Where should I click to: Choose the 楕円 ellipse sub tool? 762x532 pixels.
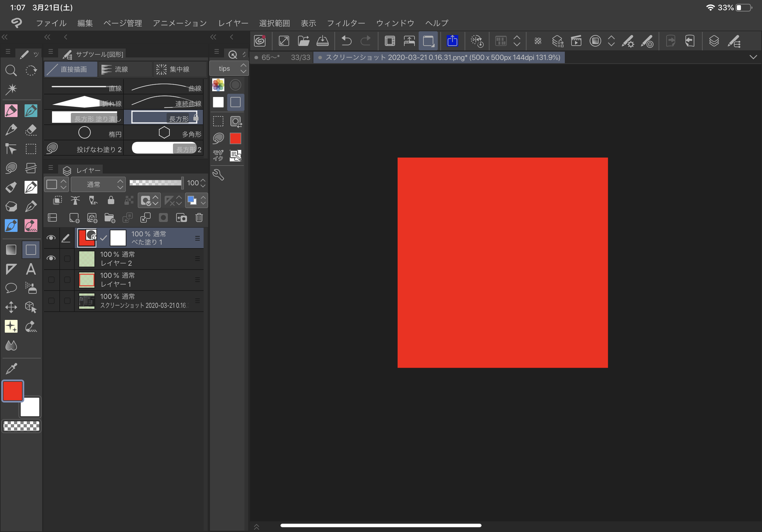point(84,133)
